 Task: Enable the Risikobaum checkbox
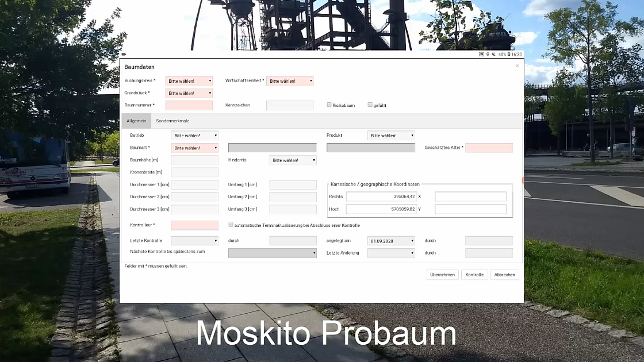coord(329,105)
